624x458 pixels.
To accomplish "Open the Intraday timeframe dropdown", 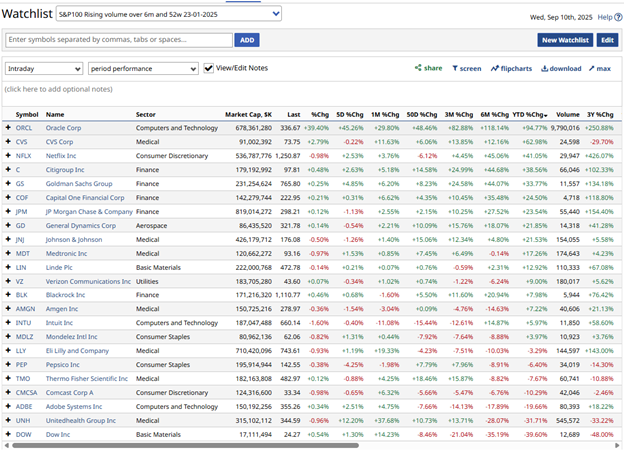I will coord(43,69).
